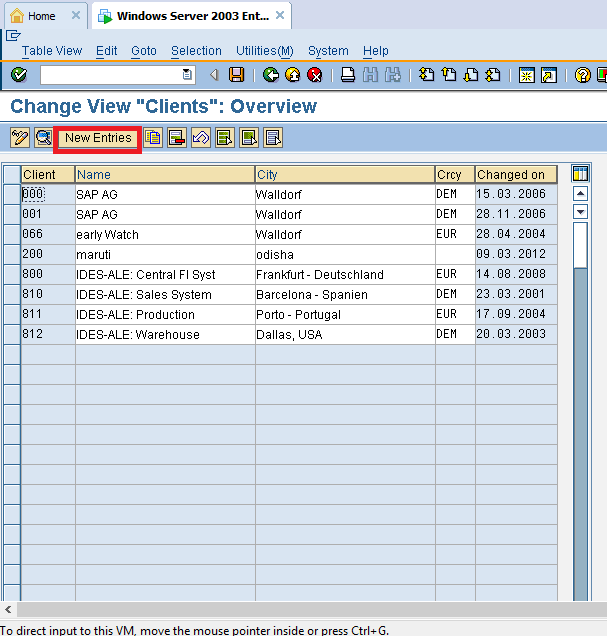Click the Save diskette icon
This screenshot has width=607, height=636.
coord(236,75)
